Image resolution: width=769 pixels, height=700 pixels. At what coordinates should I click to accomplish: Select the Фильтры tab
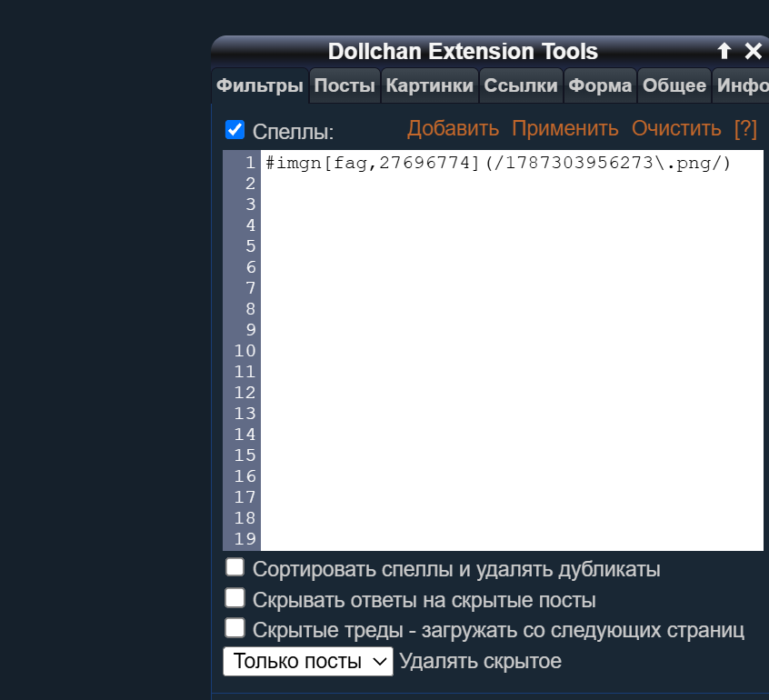pos(260,85)
